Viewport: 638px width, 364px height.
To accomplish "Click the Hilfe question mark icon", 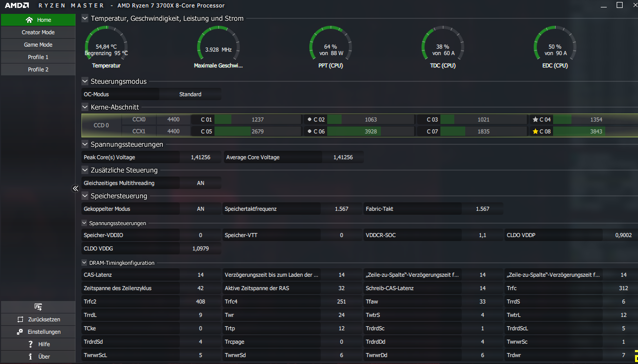I will [30, 344].
